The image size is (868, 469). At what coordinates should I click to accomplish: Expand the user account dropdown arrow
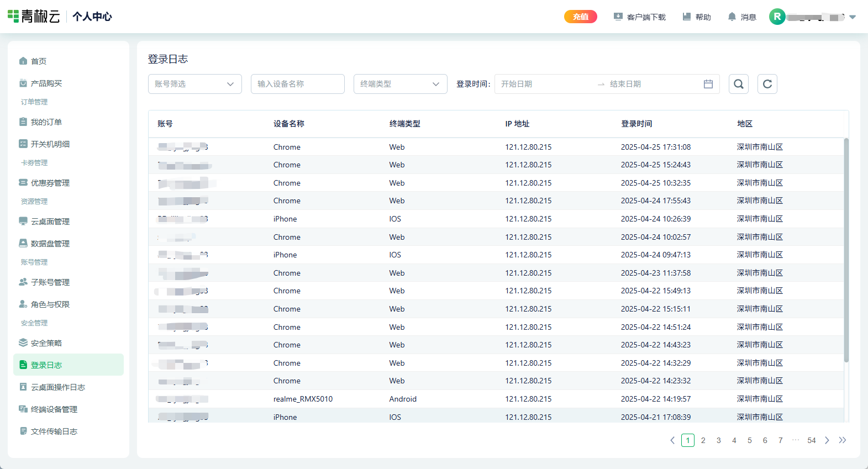[853, 17]
